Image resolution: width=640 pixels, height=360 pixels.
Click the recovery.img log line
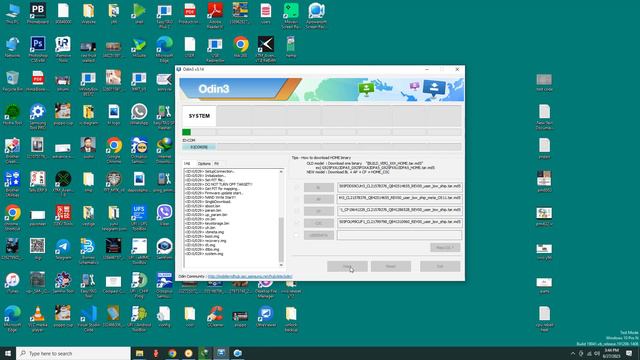click(x=205, y=241)
